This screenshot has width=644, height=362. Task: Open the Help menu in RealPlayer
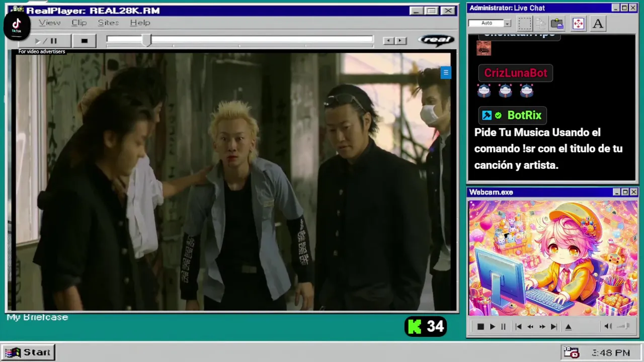click(140, 23)
